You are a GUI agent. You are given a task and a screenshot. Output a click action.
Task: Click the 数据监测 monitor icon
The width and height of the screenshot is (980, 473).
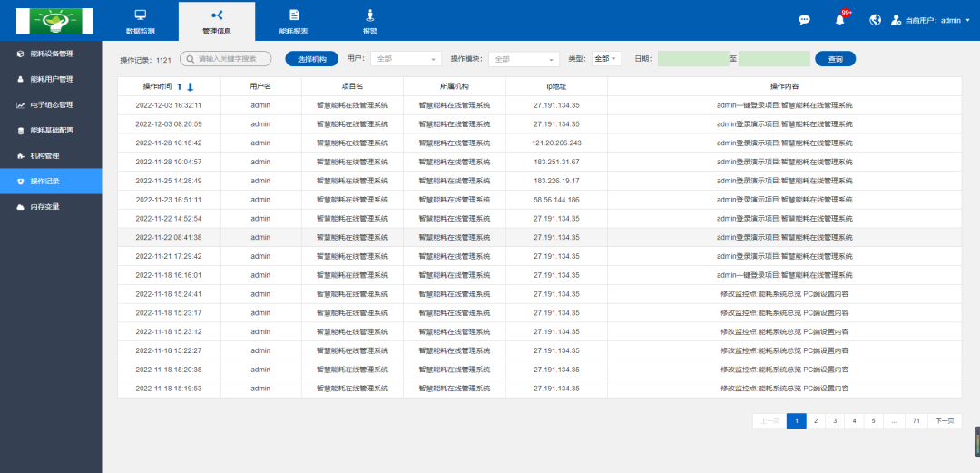(x=140, y=15)
